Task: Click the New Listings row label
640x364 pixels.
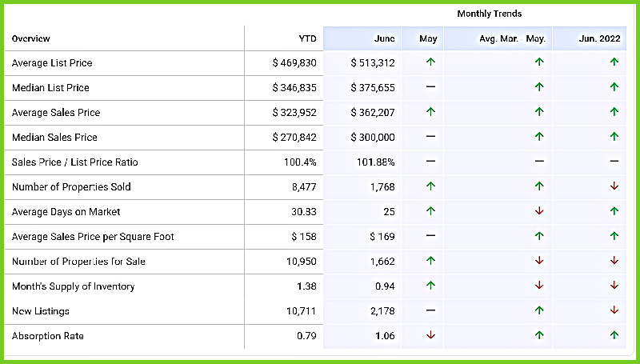Action: pyautogui.click(x=40, y=310)
